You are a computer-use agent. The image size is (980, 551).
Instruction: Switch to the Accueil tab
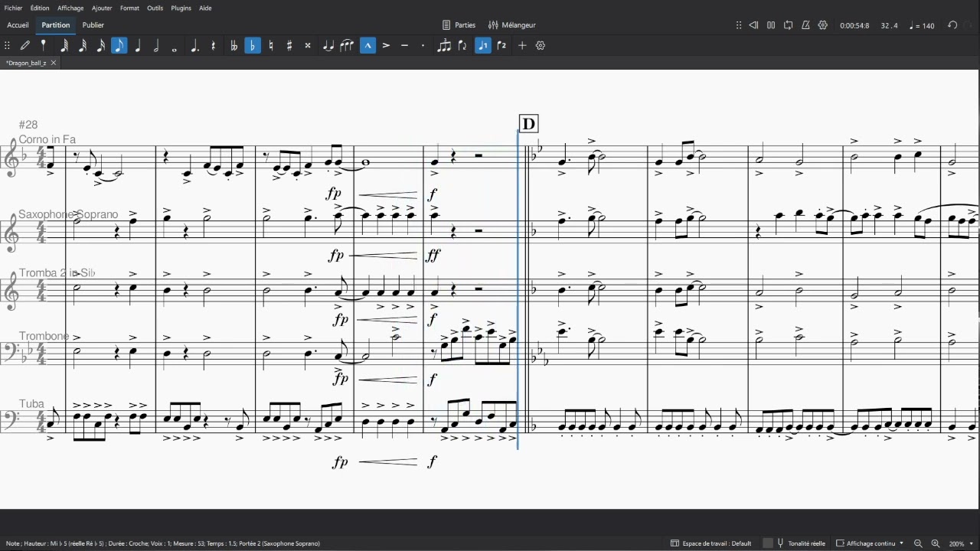click(x=18, y=25)
